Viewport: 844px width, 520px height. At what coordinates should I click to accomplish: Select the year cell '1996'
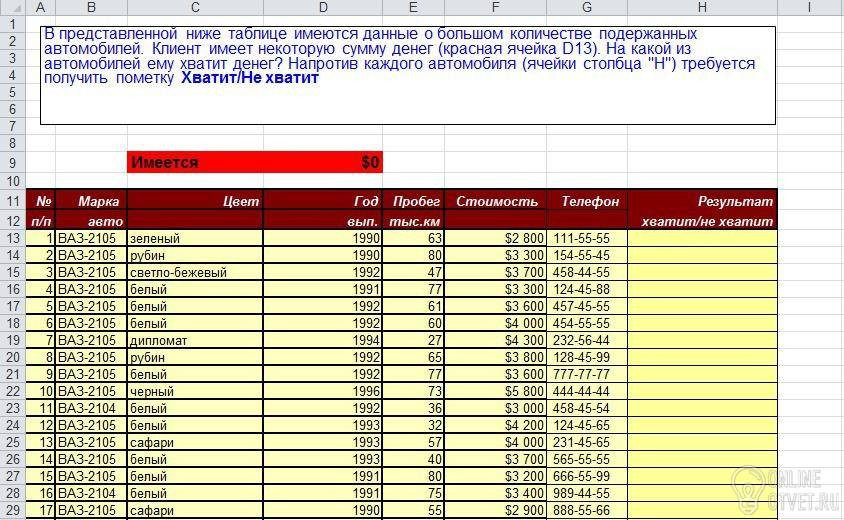click(323, 391)
